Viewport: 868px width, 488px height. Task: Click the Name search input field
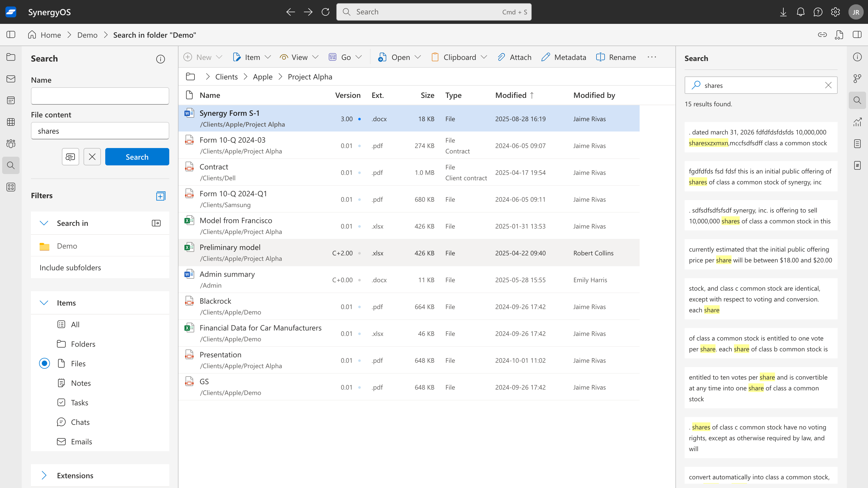(100, 96)
